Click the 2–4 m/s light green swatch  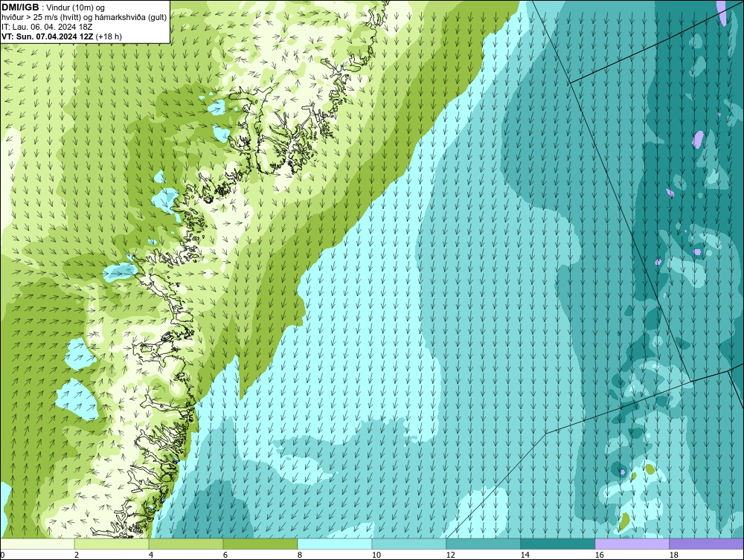[112, 544]
